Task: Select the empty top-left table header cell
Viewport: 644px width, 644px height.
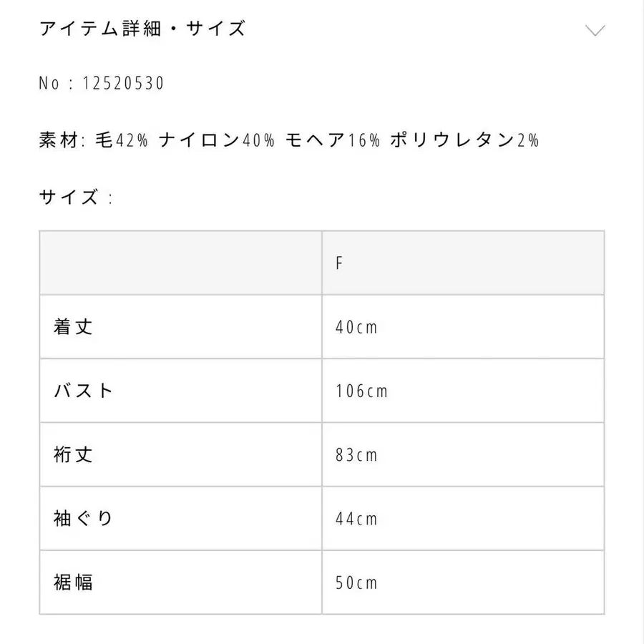Action: [179, 262]
